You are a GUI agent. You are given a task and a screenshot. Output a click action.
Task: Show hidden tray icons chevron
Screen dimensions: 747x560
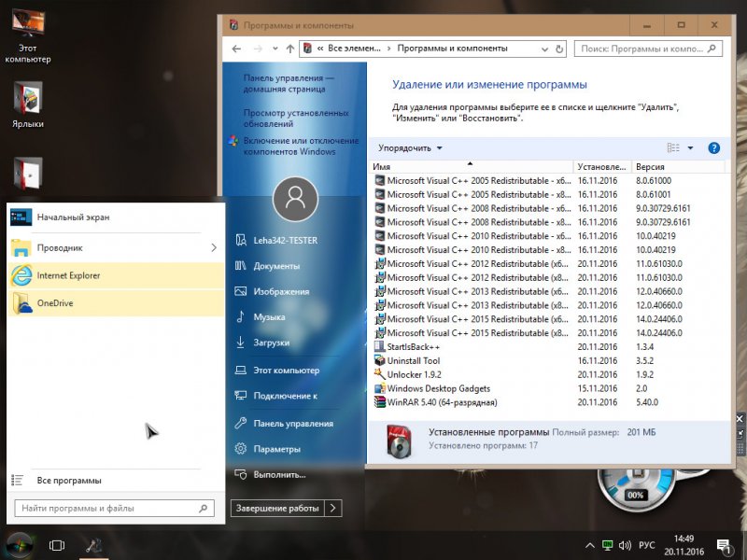(x=590, y=545)
